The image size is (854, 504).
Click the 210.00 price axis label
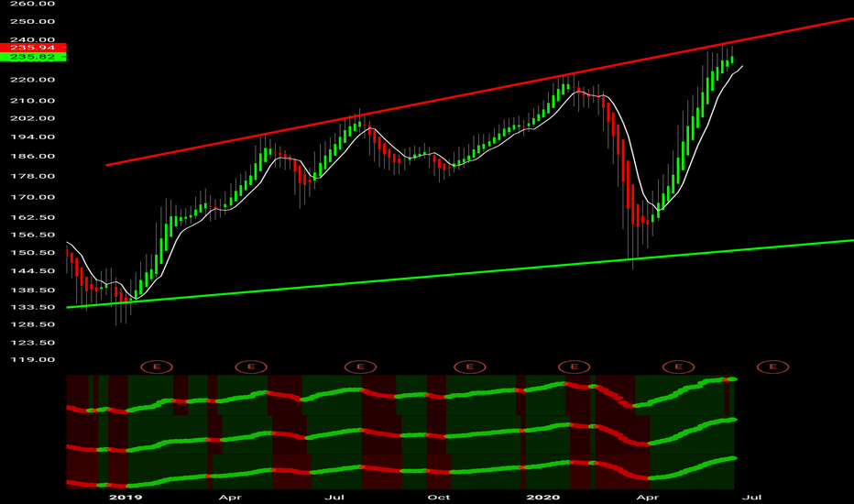click(33, 100)
